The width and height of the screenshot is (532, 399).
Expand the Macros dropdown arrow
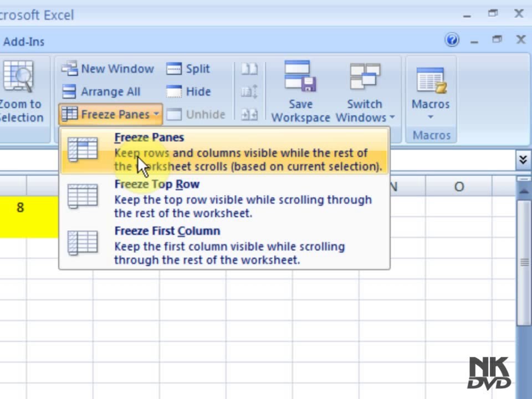click(431, 117)
